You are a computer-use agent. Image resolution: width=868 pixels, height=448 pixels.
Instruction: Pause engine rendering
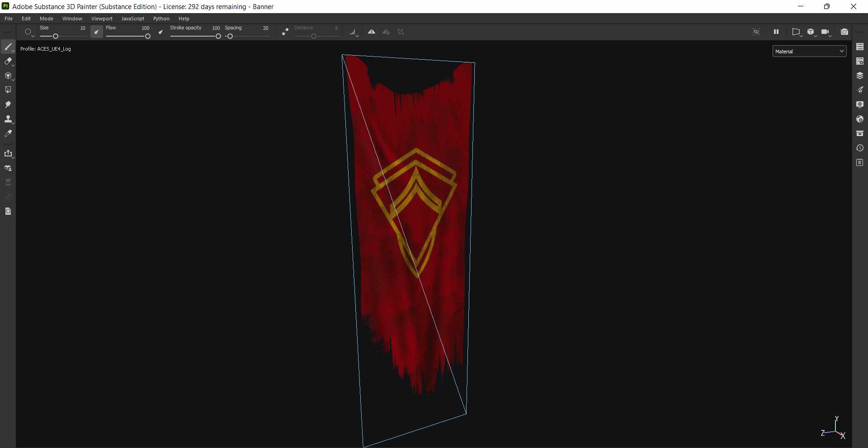pyautogui.click(x=776, y=32)
